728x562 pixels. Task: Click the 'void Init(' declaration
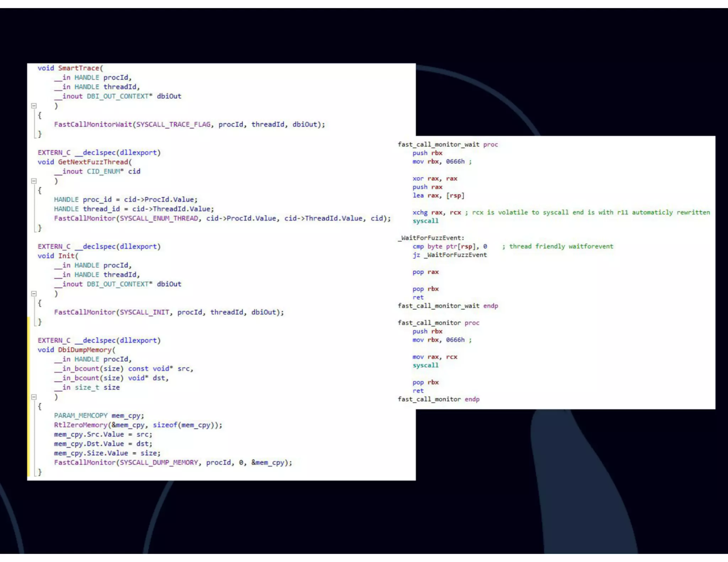pyautogui.click(x=58, y=256)
